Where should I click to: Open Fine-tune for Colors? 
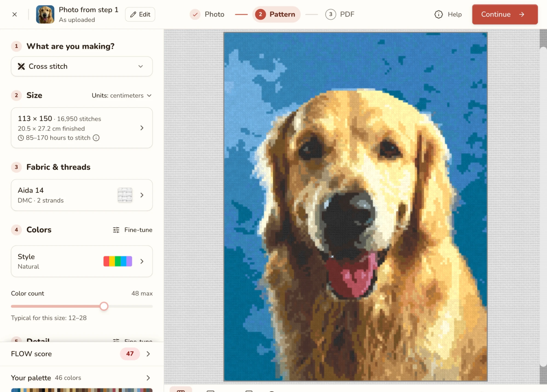click(x=133, y=230)
